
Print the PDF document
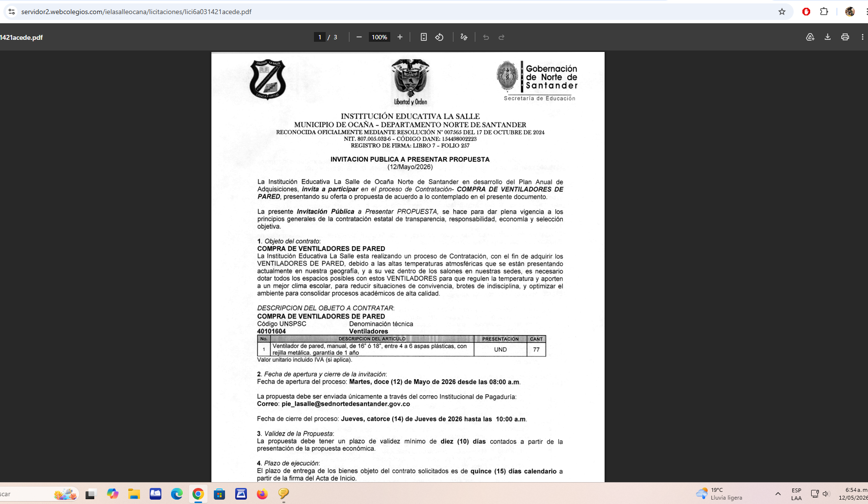[x=845, y=37]
